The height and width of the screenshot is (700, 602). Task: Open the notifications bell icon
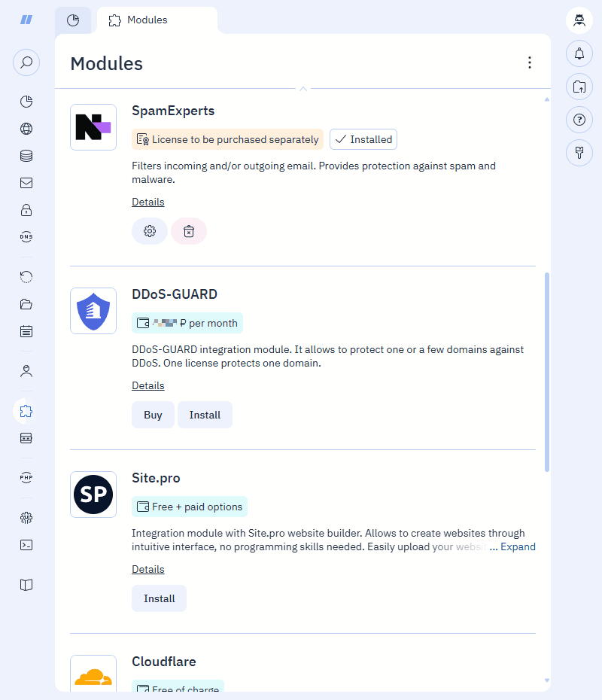[579, 53]
